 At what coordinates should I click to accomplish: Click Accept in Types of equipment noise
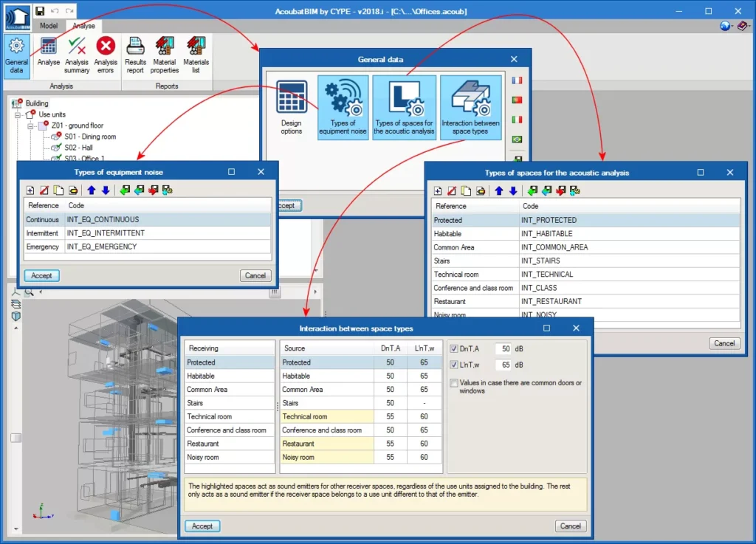coord(41,275)
